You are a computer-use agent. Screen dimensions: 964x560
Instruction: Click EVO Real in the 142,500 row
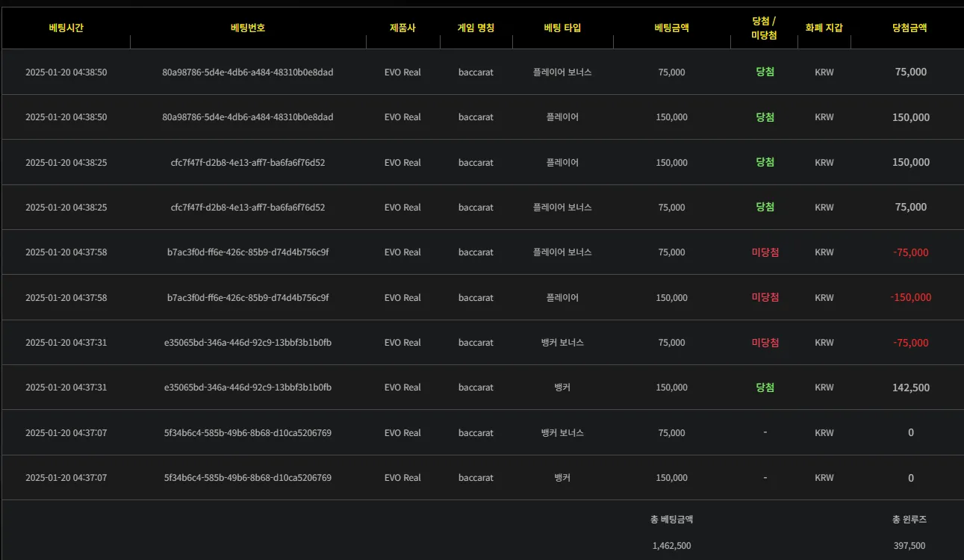(x=402, y=388)
